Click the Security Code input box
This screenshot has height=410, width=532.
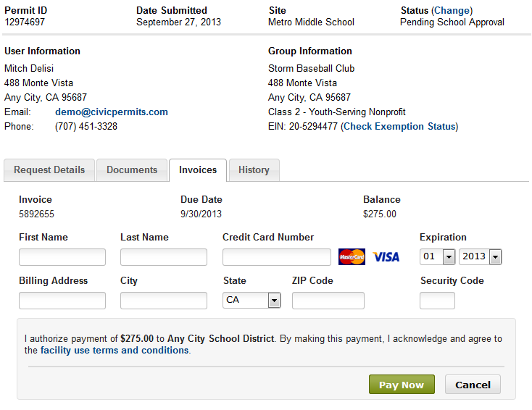437,301
